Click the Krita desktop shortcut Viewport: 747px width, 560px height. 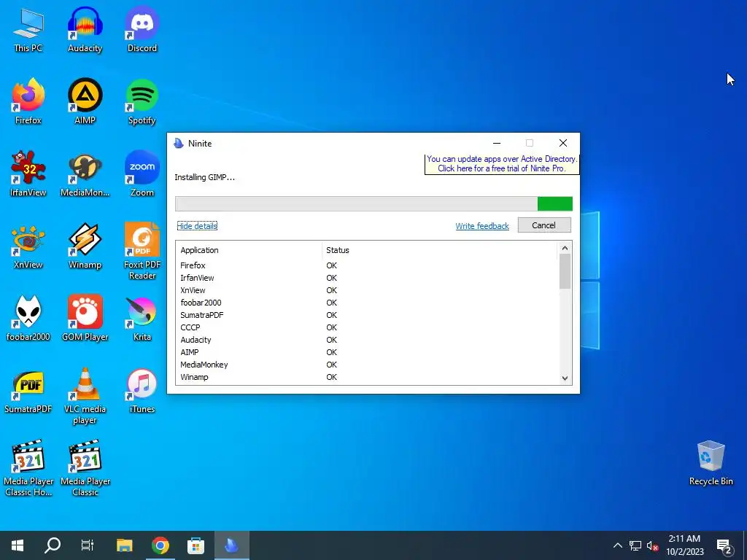click(142, 319)
